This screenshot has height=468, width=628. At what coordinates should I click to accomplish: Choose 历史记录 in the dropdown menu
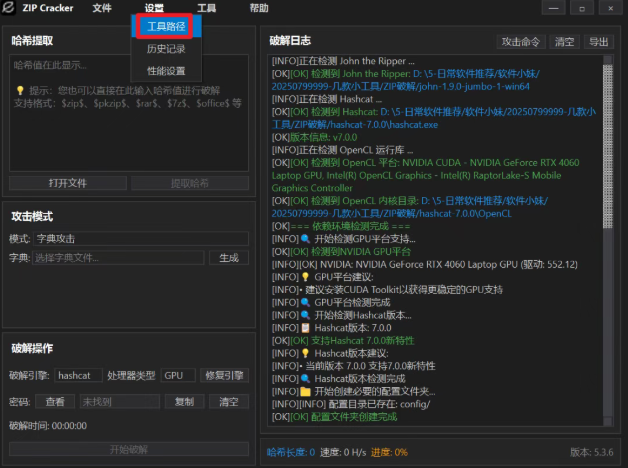pos(166,49)
